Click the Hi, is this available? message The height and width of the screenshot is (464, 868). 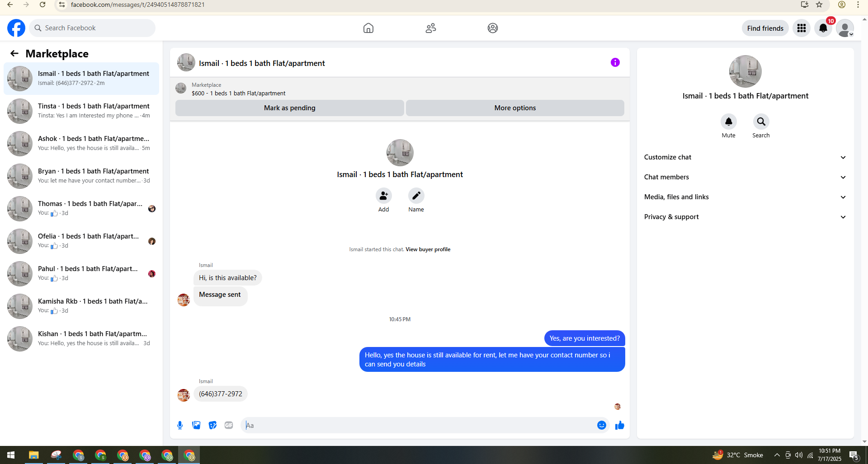tap(227, 278)
